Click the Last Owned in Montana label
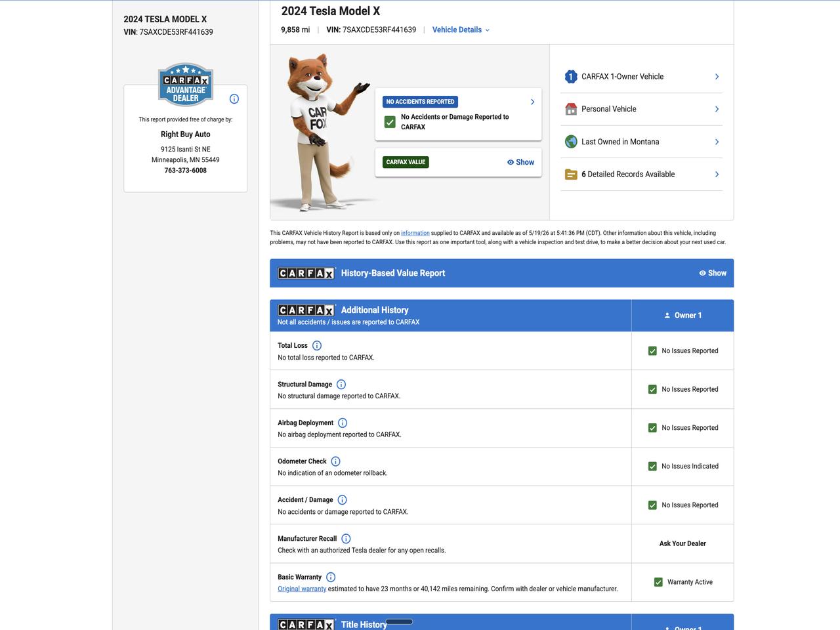This screenshot has height=630, width=840. [x=620, y=142]
